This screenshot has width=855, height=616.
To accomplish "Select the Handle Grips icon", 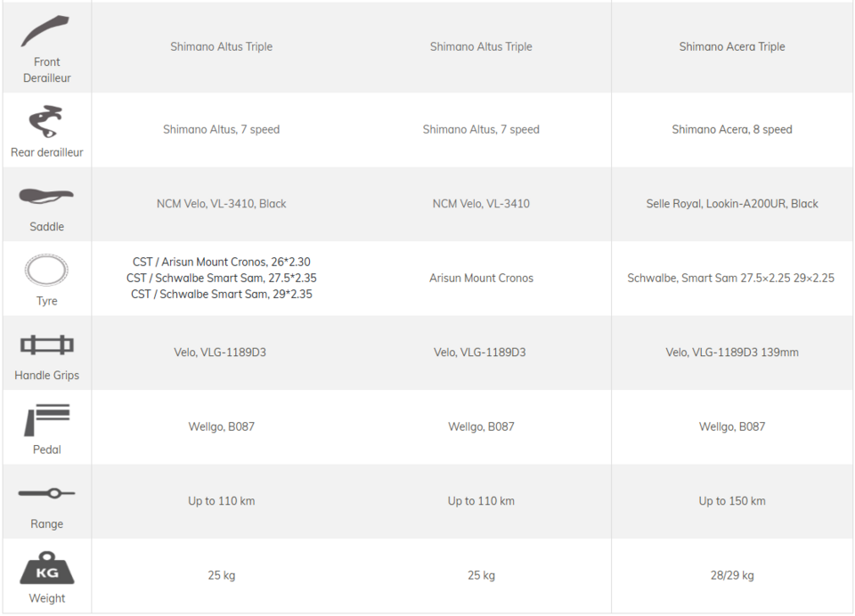I will 47,345.
